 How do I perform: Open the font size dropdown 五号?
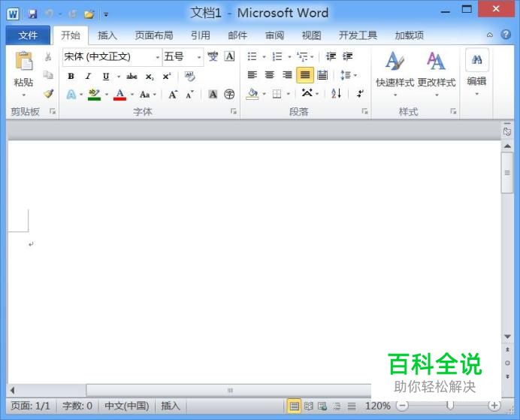click(199, 57)
